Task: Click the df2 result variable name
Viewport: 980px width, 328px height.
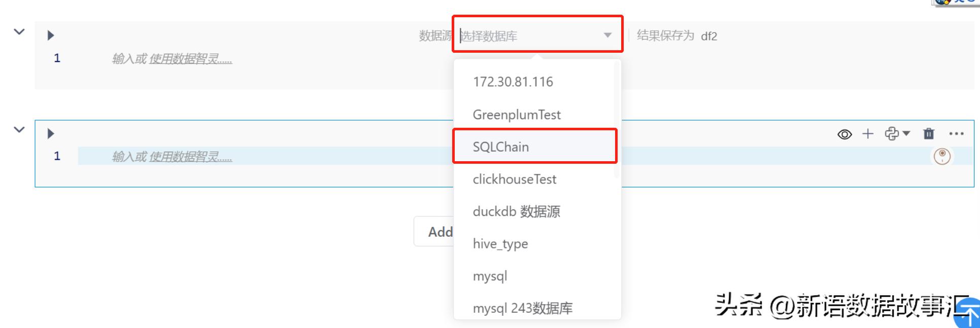Action: pos(709,36)
